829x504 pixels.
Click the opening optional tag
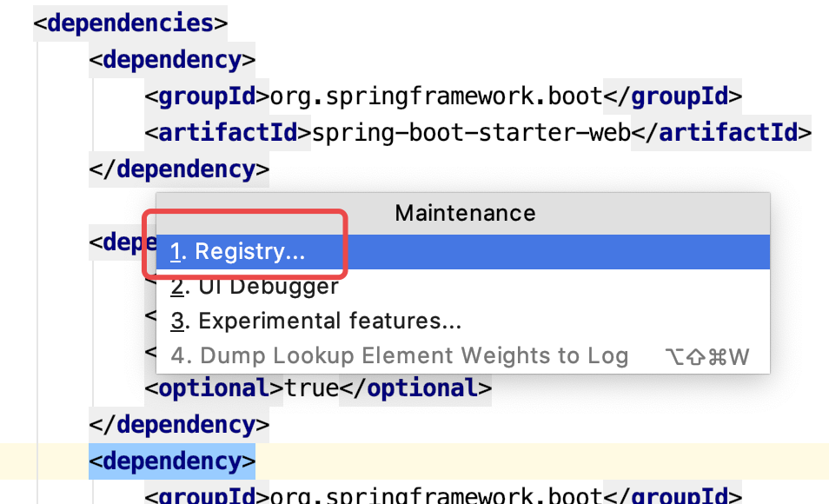[x=215, y=388]
